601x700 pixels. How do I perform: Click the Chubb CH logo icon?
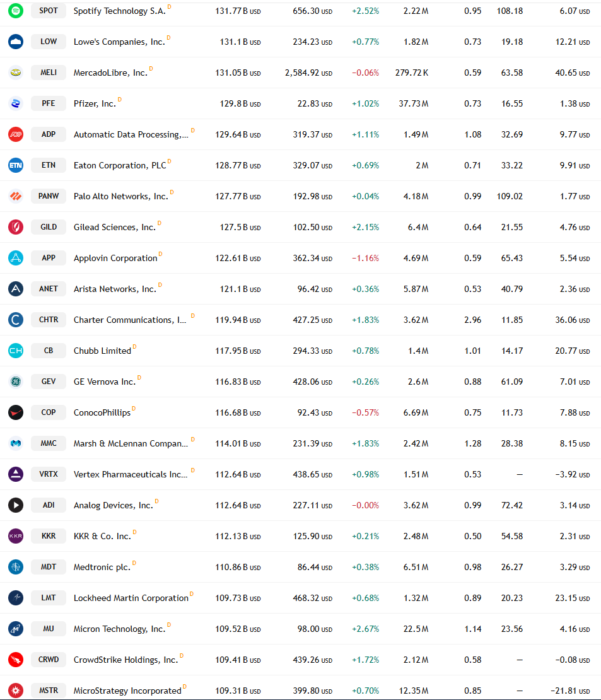(x=16, y=351)
